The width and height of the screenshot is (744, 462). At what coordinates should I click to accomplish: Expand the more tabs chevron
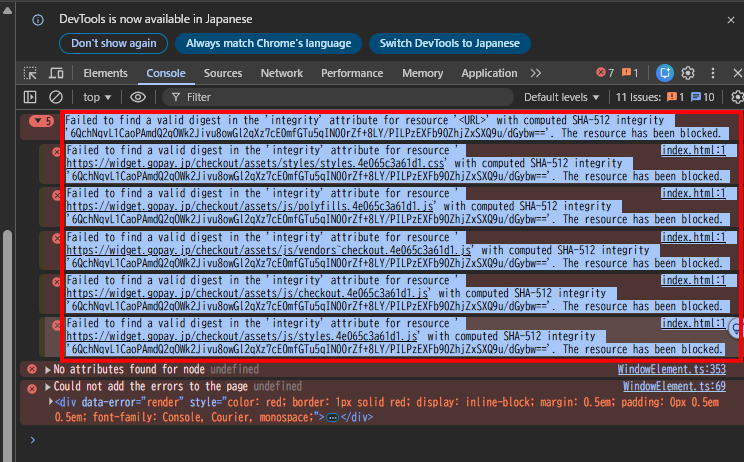click(536, 73)
